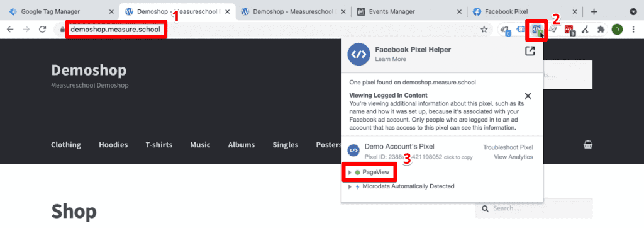The height and width of the screenshot is (228, 644).
Task: Open the Hoodies menu item
Action: 113,145
